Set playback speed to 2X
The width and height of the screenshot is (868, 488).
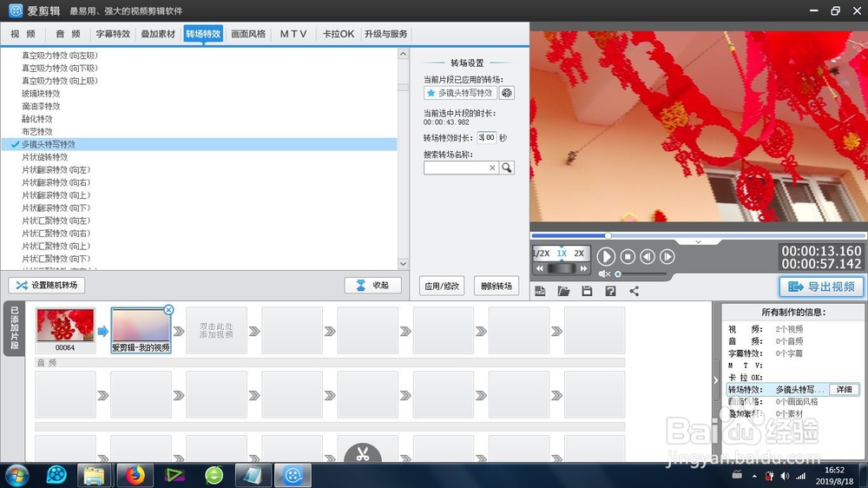click(579, 254)
